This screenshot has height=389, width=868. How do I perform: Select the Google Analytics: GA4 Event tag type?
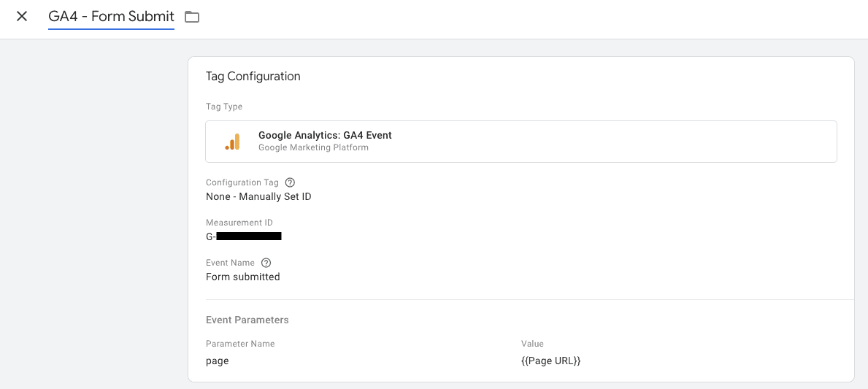(x=521, y=142)
